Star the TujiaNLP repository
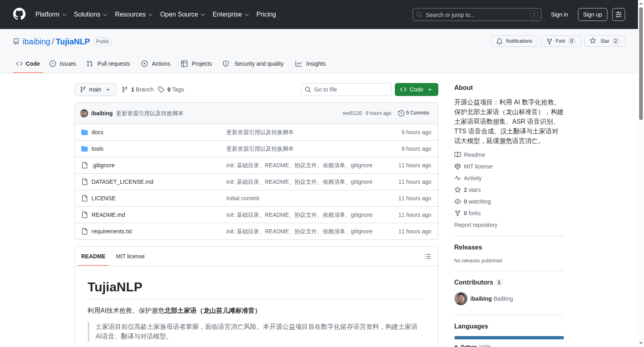 pos(605,41)
